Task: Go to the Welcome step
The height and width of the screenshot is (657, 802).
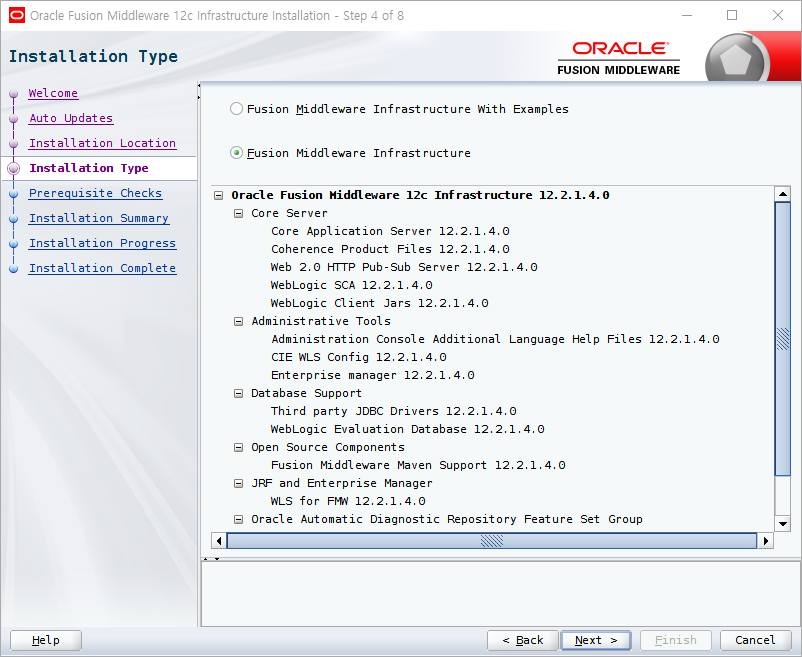Action: tap(53, 93)
